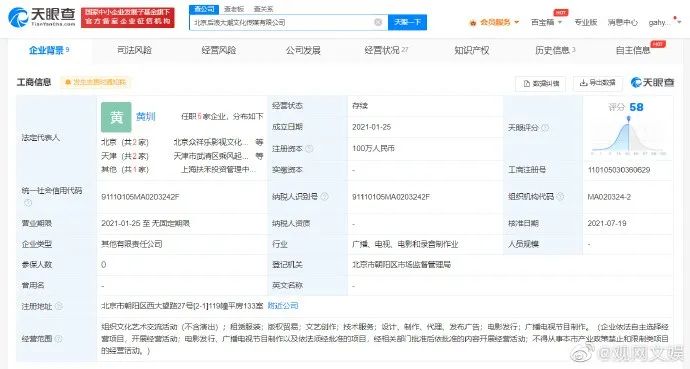Select the 知识产权 tab

(472, 50)
